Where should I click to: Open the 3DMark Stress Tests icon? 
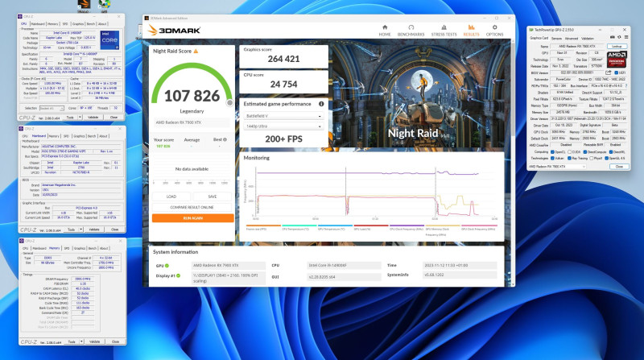coord(444,27)
